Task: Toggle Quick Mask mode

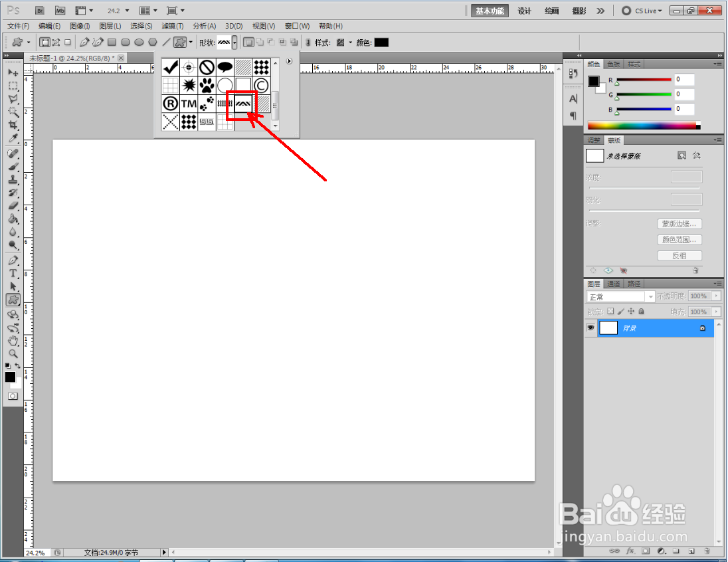Action: pyautogui.click(x=13, y=396)
